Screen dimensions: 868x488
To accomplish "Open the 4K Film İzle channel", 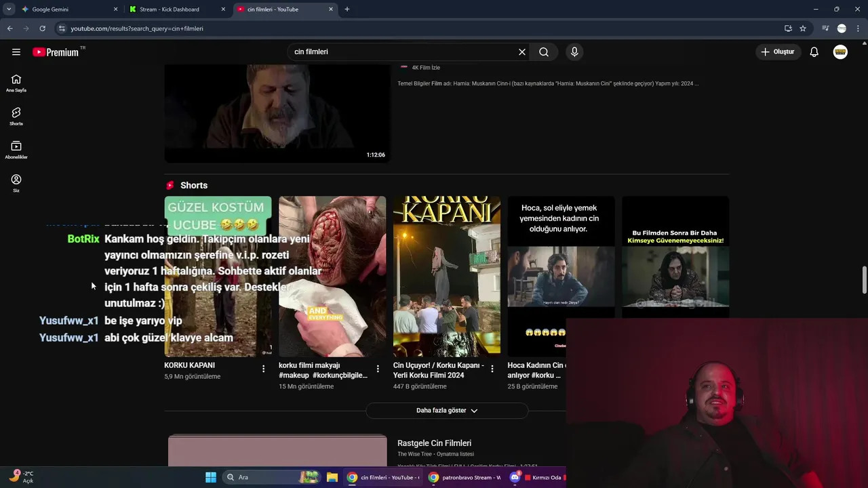I will point(426,68).
